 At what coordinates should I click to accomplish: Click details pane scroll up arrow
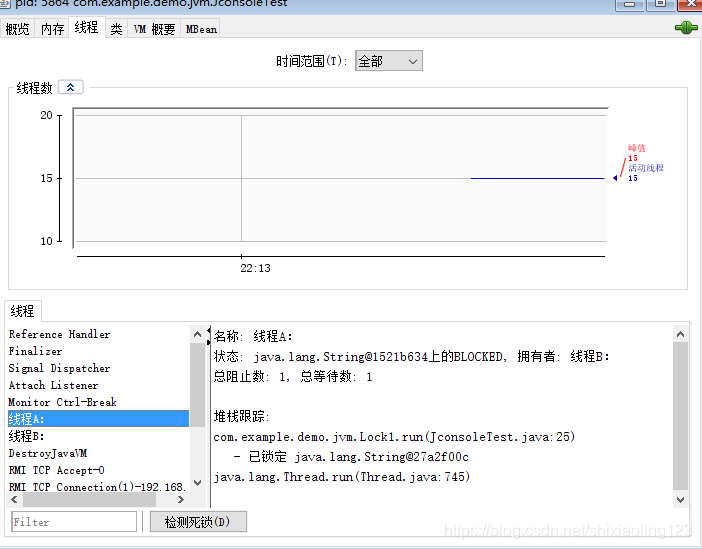click(681, 334)
